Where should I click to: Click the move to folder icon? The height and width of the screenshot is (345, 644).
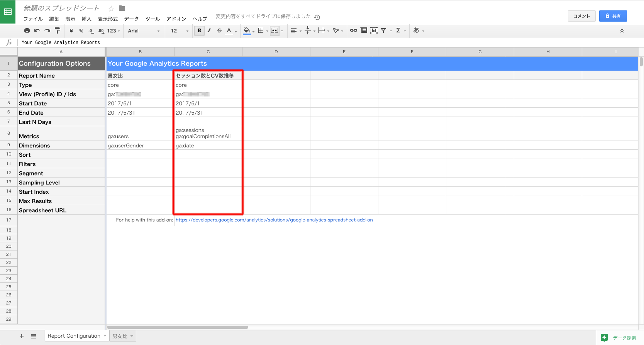[x=122, y=8]
